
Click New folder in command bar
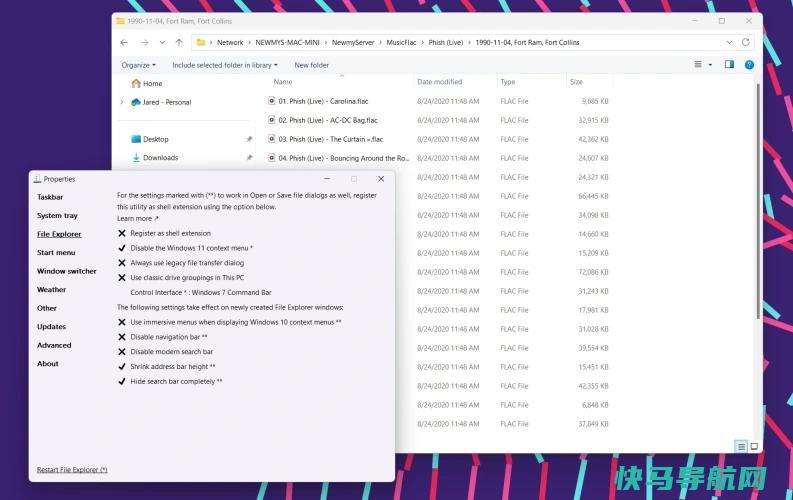tap(312, 65)
